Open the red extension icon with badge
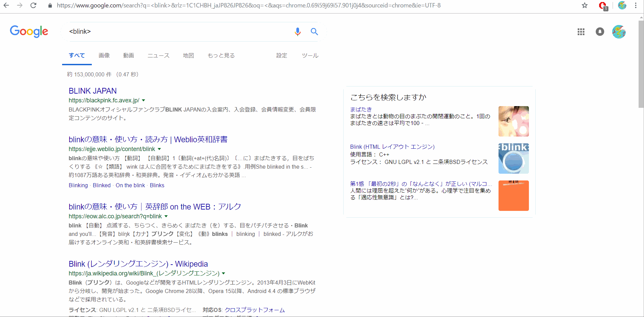 coord(603,6)
